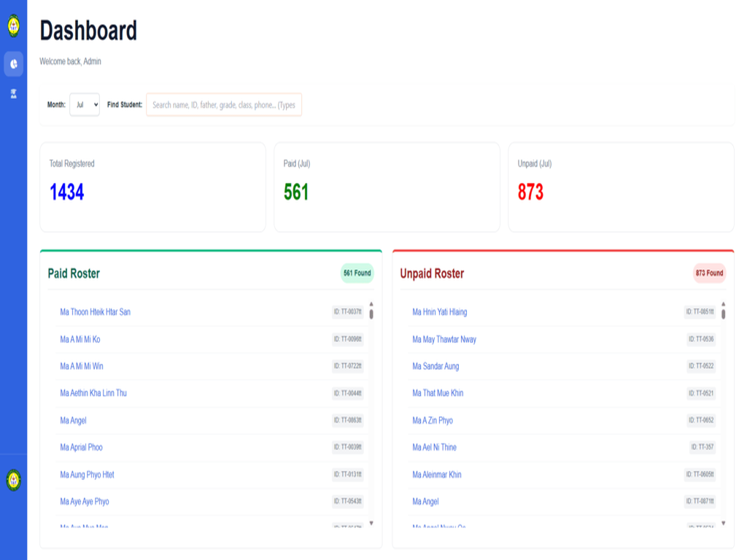Click the ID: TT-0096tt badge

click(348, 339)
